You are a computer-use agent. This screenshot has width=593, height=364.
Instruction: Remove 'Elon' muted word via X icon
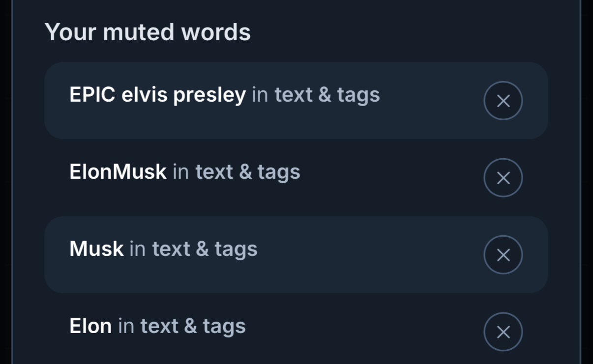point(503,332)
